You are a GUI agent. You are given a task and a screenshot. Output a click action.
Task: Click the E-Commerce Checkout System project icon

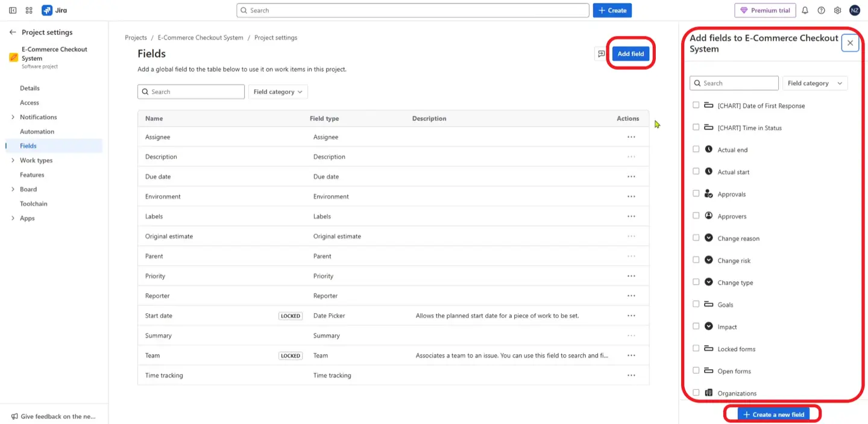point(13,58)
